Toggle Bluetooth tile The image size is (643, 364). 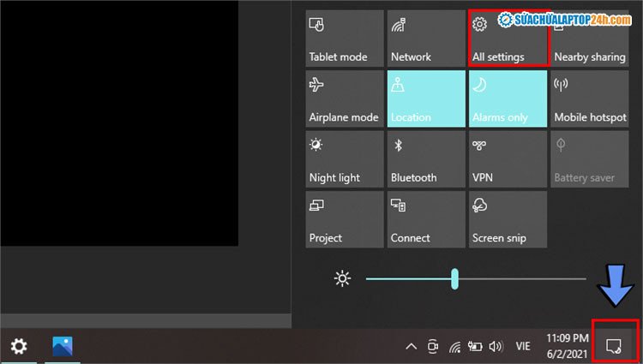(426, 158)
